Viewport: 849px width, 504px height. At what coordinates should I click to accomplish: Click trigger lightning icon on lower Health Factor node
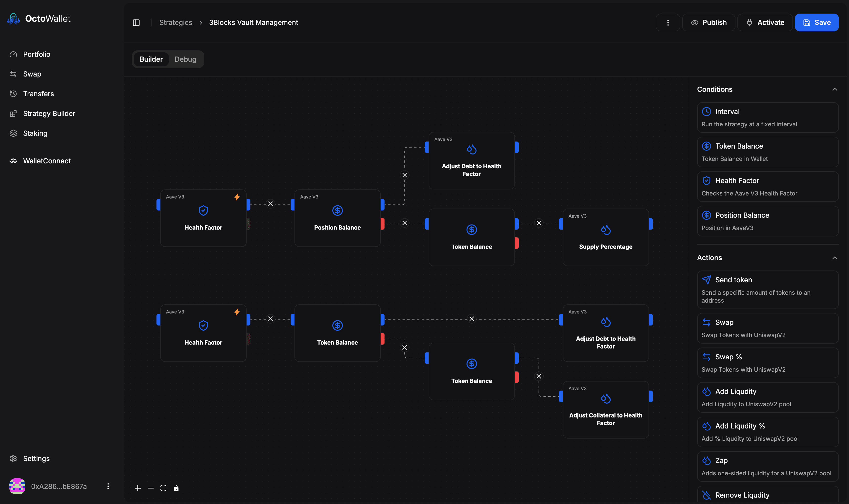[237, 312]
